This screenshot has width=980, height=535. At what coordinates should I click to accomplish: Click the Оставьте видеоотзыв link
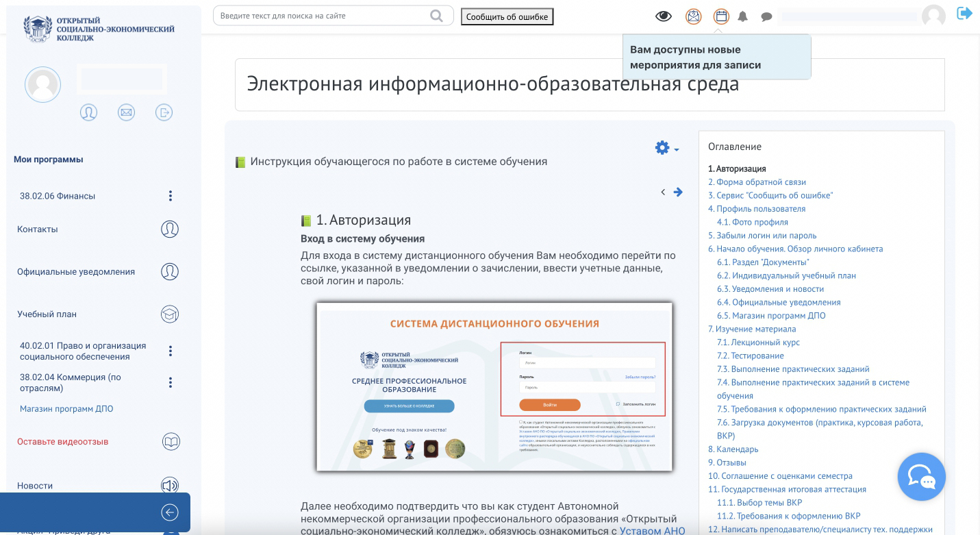(x=63, y=442)
